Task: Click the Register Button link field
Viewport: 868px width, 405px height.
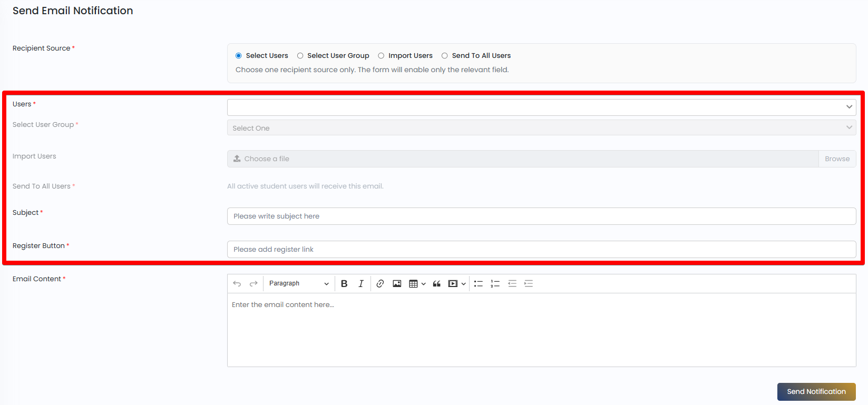Action: click(541, 249)
